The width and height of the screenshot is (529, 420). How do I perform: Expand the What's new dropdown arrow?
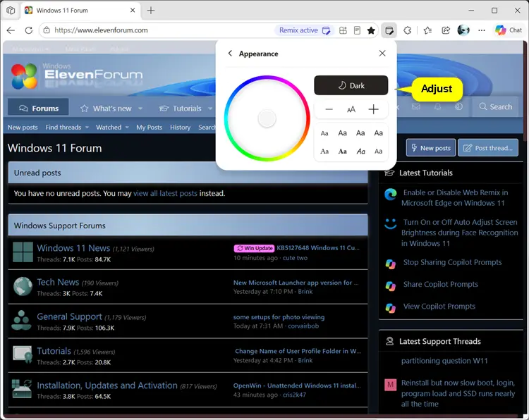tap(140, 109)
